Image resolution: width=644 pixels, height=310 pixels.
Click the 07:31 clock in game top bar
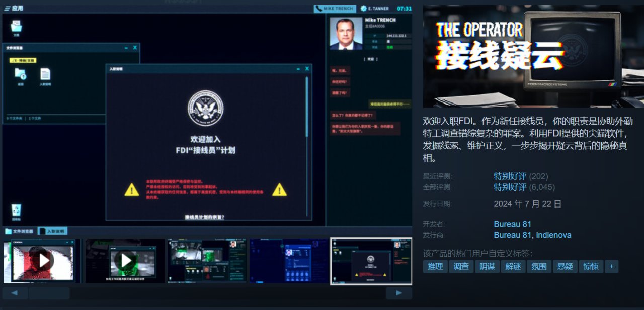pos(404,9)
